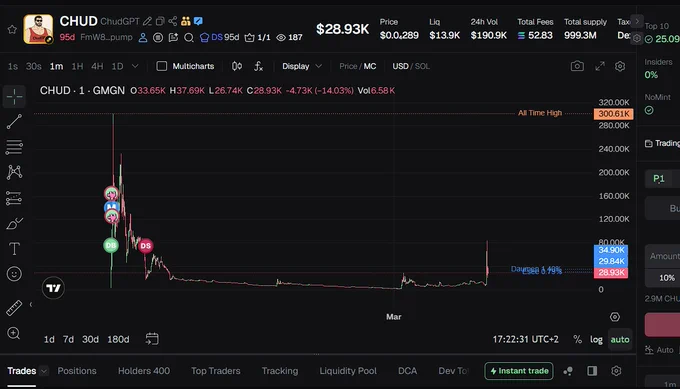680x389 pixels.
Task: Search token with magnifier icon in header
Action: [189, 38]
